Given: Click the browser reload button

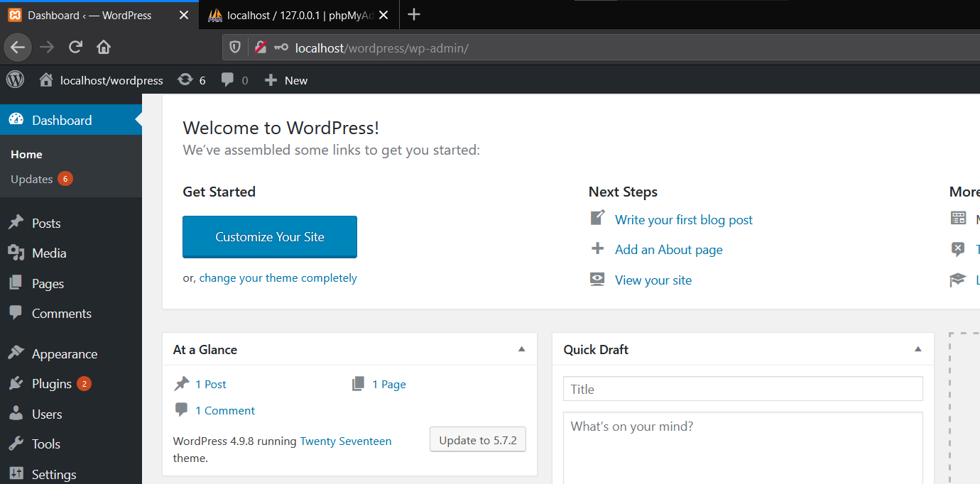Looking at the screenshot, I should [x=75, y=48].
